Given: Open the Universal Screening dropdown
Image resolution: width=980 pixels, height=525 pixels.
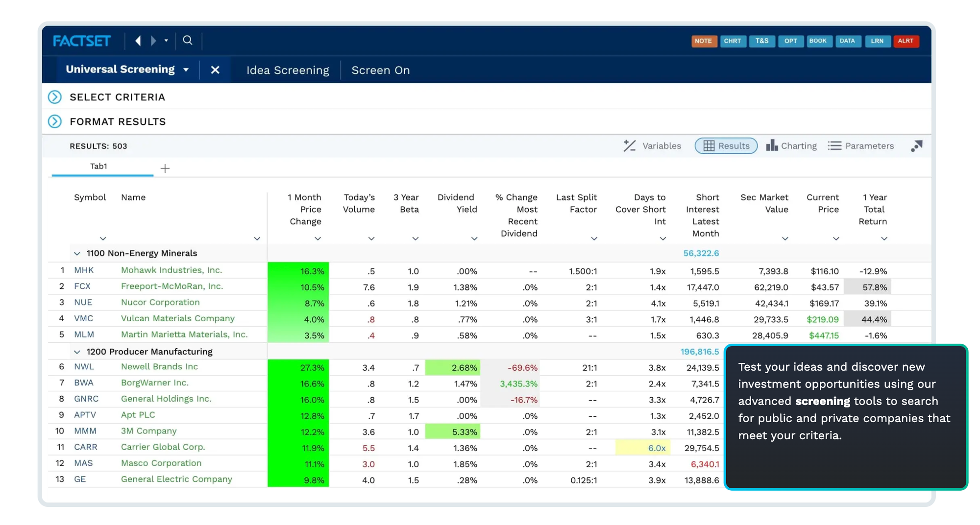Looking at the screenshot, I should [186, 70].
